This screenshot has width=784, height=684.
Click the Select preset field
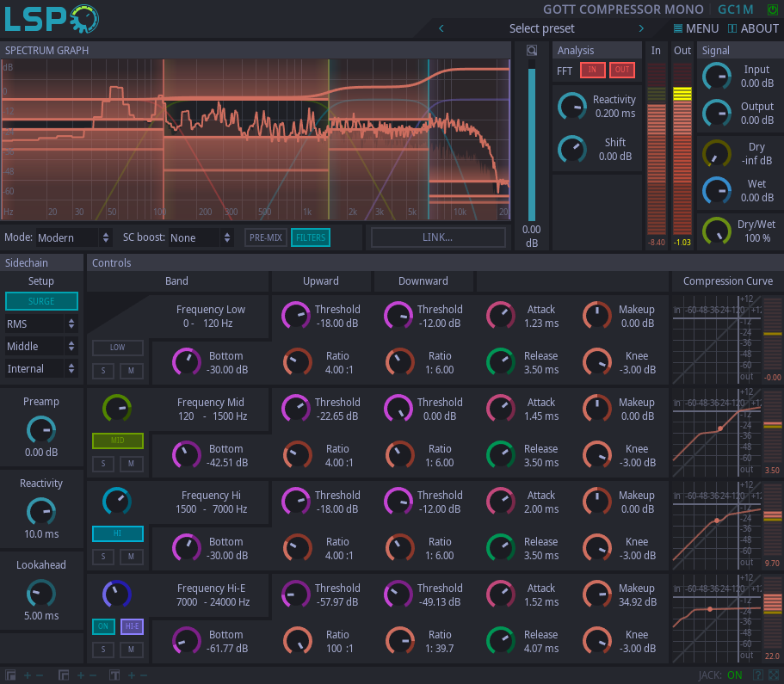coord(541,28)
